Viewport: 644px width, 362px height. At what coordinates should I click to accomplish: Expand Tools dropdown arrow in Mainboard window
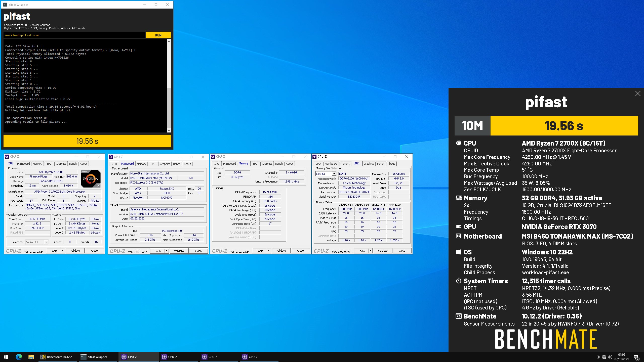click(167, 251)
